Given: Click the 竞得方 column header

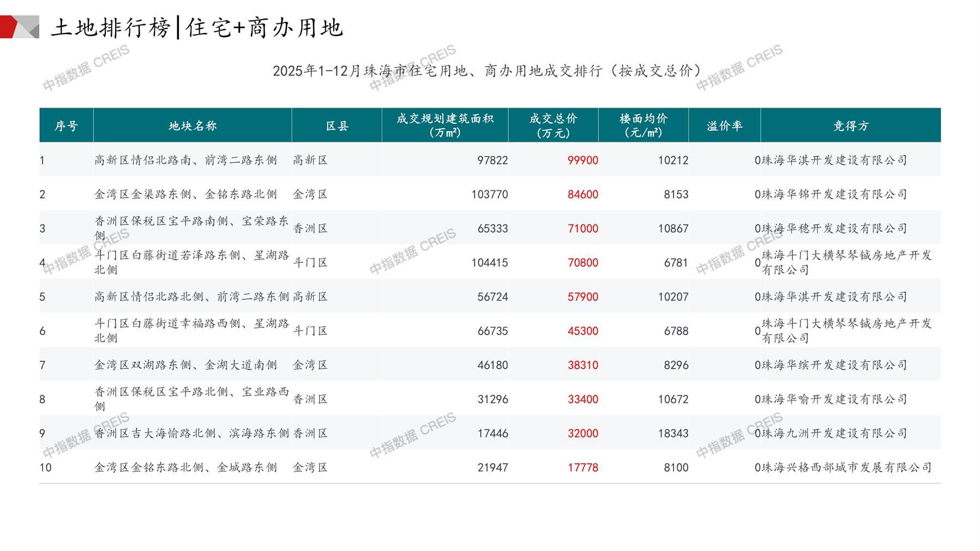Looking at the screenshot, I should (x=850, y=126).
